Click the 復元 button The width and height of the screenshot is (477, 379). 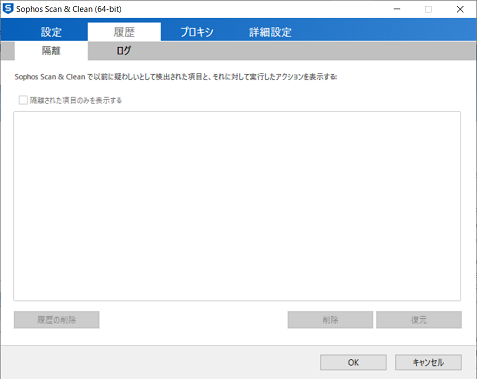(x=419, y=320)
